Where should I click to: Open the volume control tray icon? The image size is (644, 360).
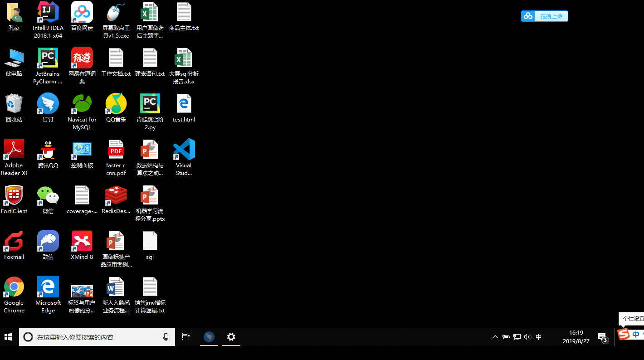[x=527, y=337]
